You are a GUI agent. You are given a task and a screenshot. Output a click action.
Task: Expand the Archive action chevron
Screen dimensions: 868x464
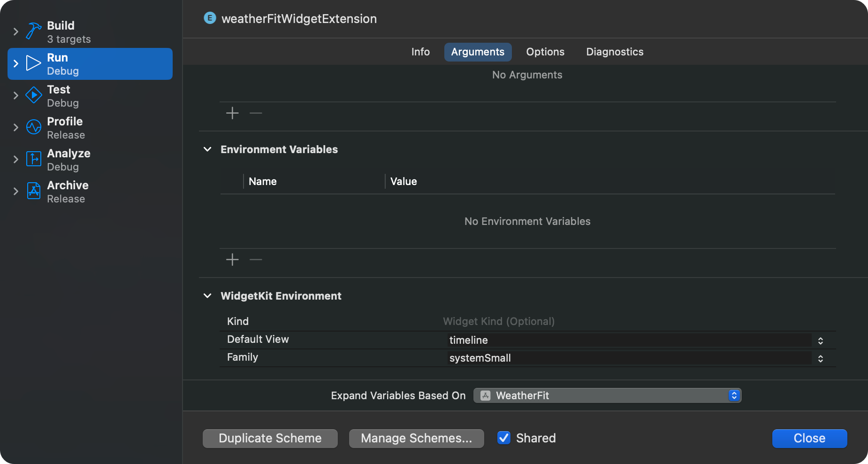tap(16, 191)
